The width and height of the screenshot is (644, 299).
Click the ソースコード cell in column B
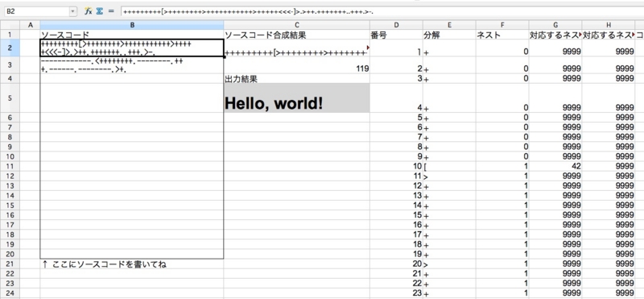click(x=132, y=35)
